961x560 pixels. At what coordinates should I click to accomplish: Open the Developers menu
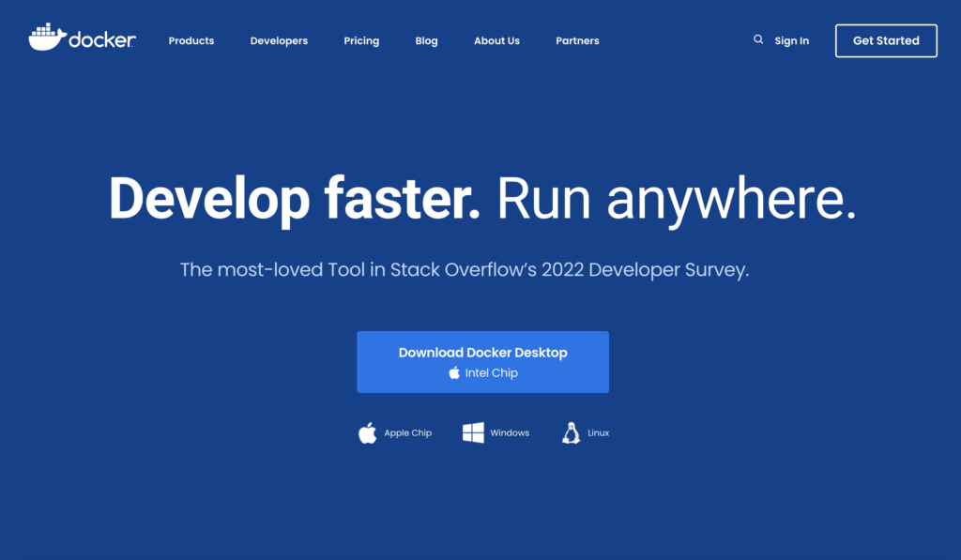click(x=279, y=41)
